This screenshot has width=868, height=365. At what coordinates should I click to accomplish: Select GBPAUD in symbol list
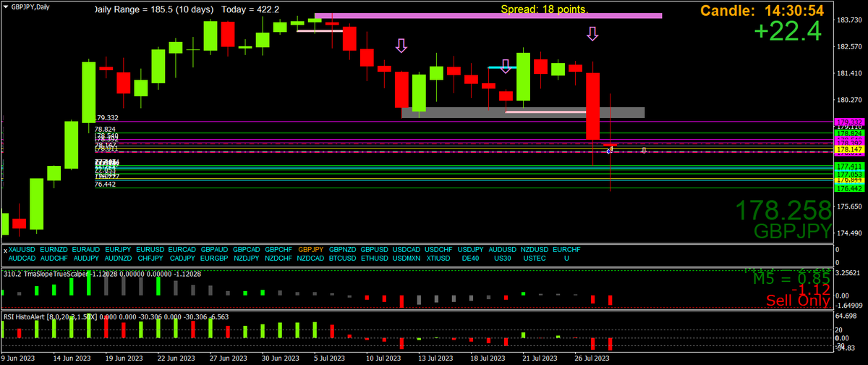click(214, 249)
